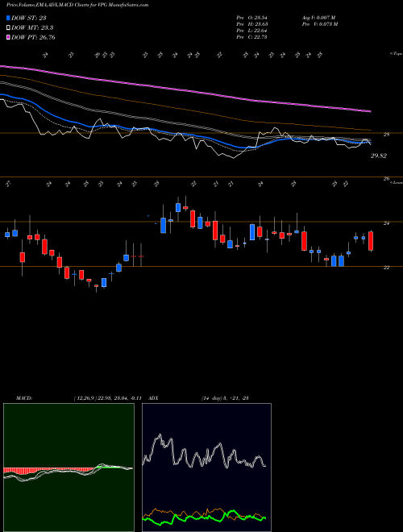Open the MACD indicator chart panel

[69, 468]
